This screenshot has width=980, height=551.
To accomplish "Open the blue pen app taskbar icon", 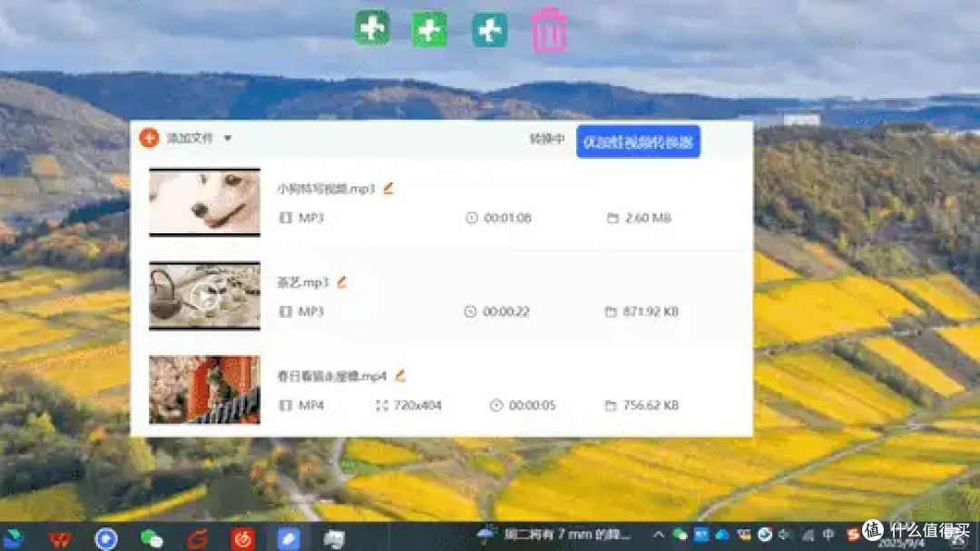I will (289, 538).
